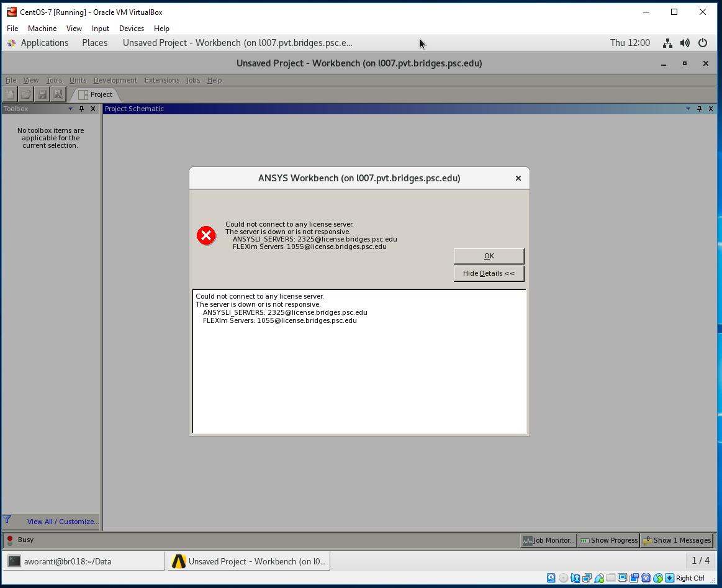Open the VirtualBox Input menu
The height and width of the screenshot is (588, 722).
(101, 29)
